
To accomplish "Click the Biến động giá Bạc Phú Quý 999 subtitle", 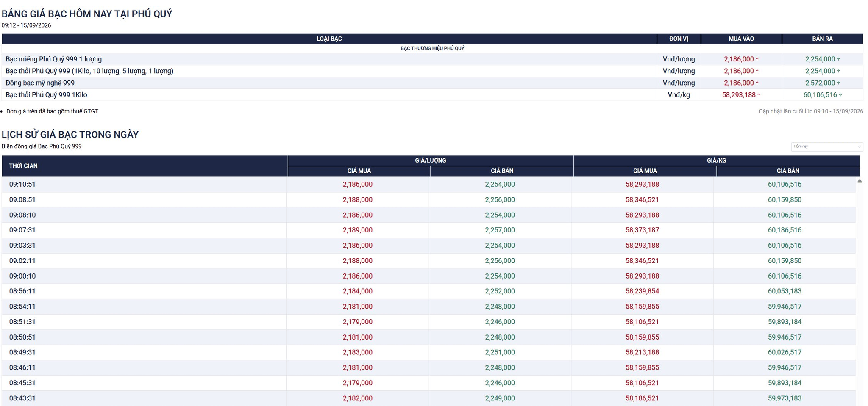I will (x=42, y=146).
